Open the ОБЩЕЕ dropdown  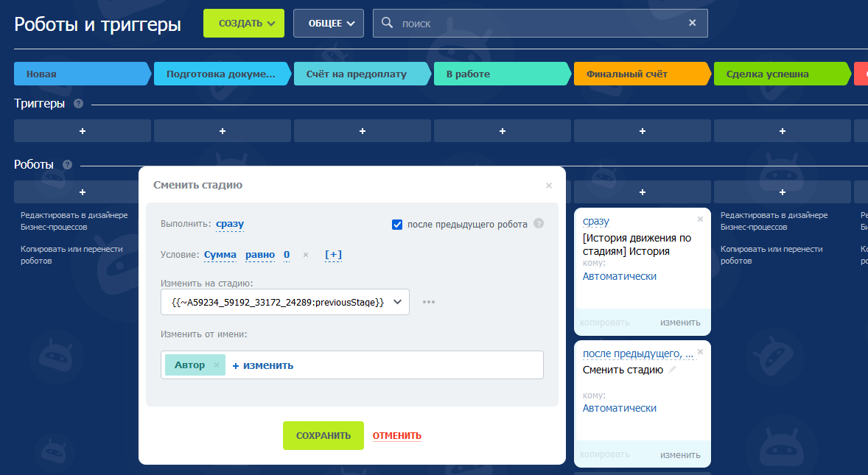point(328,23)
